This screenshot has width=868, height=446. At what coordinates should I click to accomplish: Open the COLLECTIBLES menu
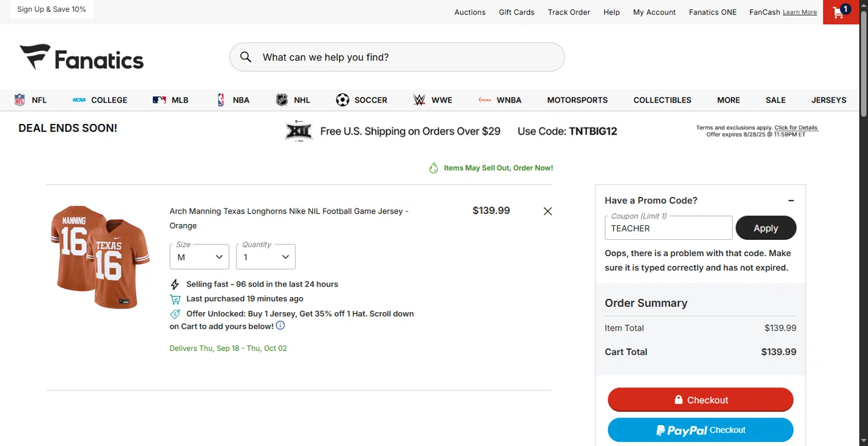[662, 100]
